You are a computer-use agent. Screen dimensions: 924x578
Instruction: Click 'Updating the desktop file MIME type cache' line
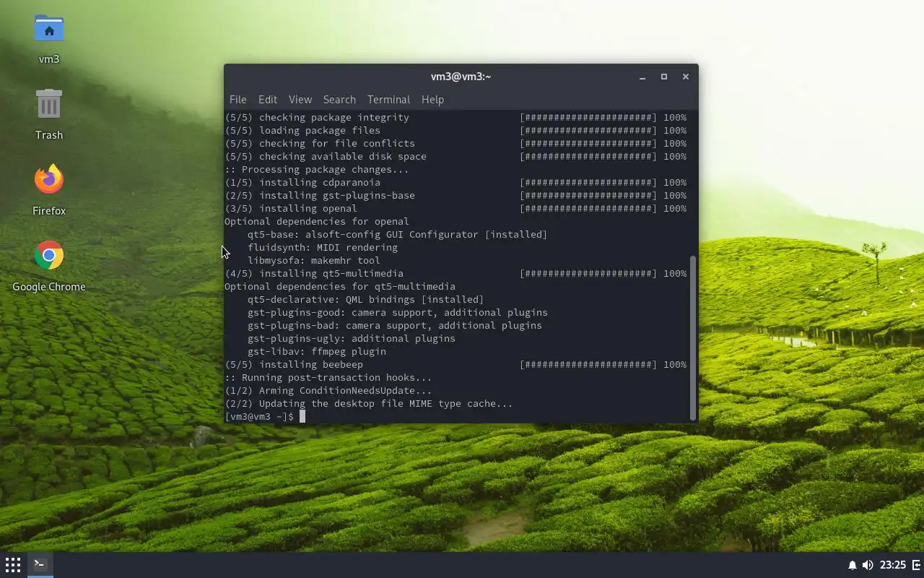369,404
